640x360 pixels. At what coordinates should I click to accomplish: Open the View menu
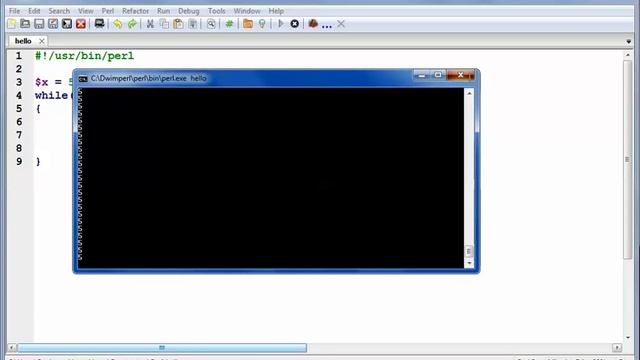coord(86,11)
